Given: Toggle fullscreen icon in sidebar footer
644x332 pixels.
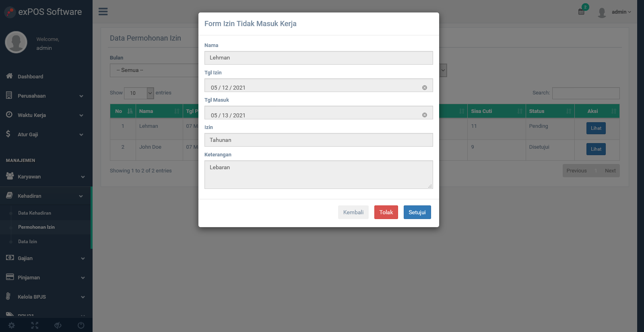Looking at the screenshot, I should pos(35,325).
